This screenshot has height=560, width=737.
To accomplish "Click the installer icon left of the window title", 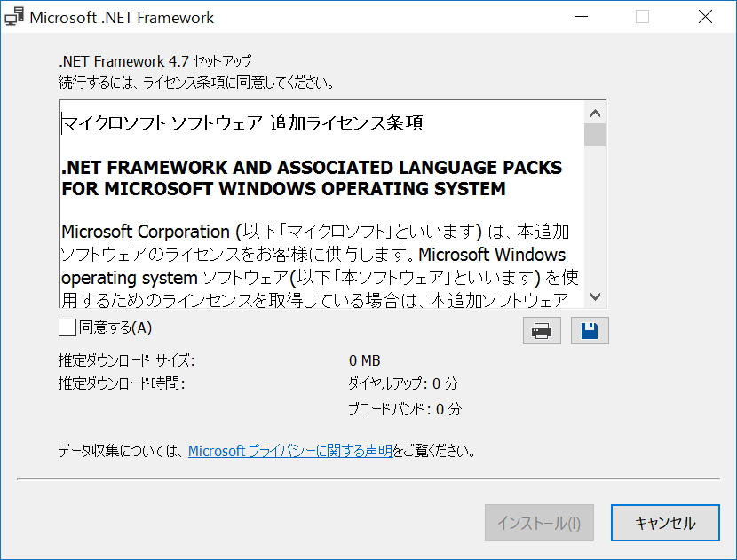I will [13, 16].
